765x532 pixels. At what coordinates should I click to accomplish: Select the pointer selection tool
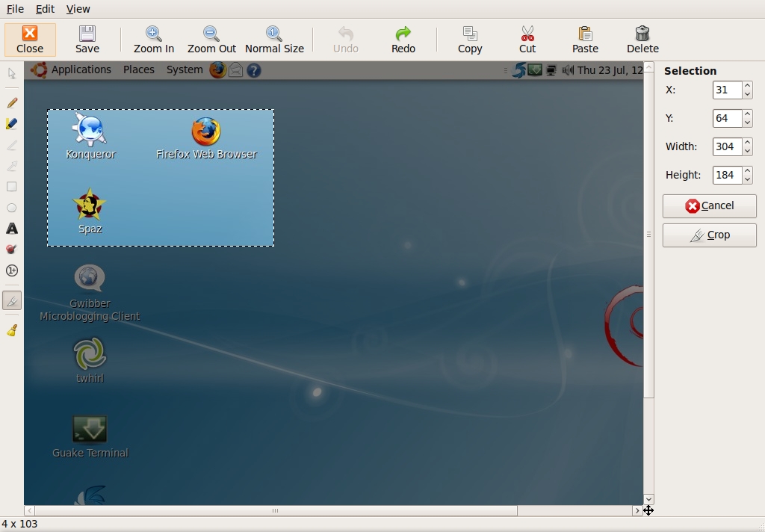tap(12, 74)
